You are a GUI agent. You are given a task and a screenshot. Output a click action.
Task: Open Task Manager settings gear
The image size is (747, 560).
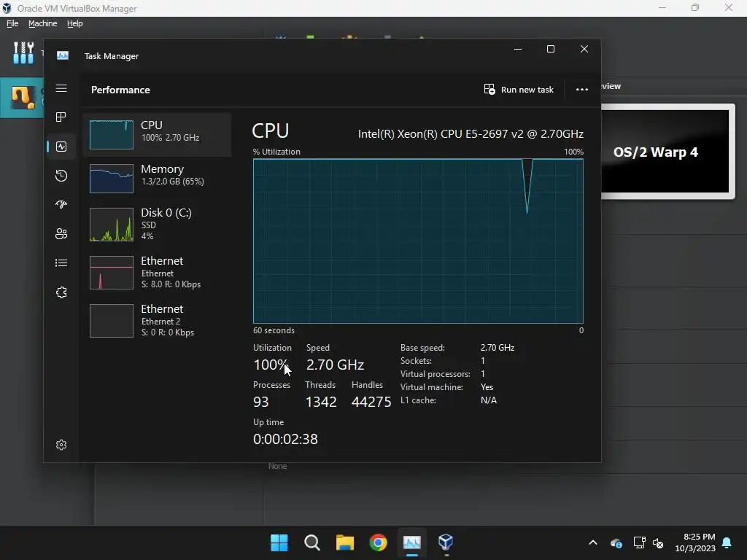point(61,445)
